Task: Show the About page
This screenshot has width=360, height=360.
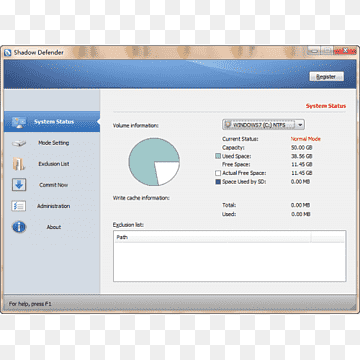Action: pos(52,227)
